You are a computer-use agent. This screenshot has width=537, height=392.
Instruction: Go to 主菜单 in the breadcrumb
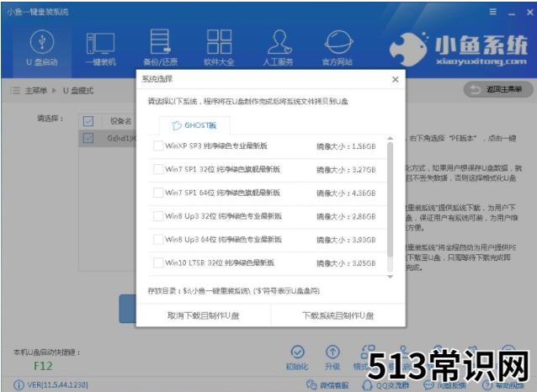(x=36, y=91)
